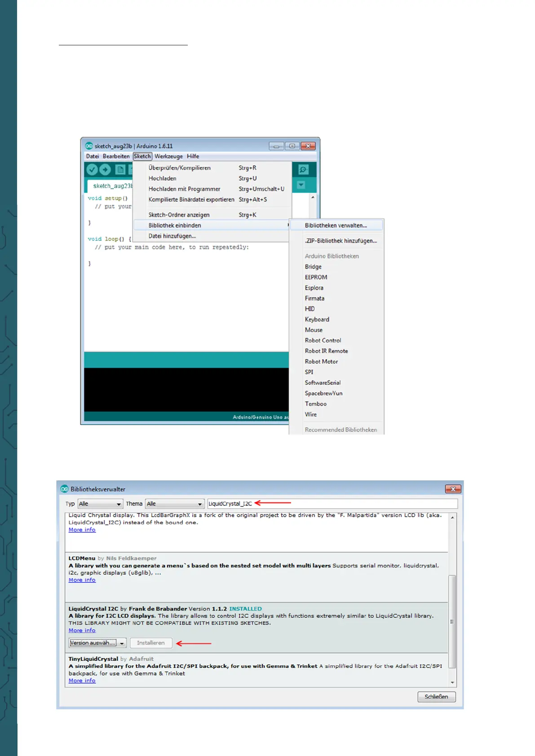Select Sketch-Ordner anzeigen entry

point(212,215)
